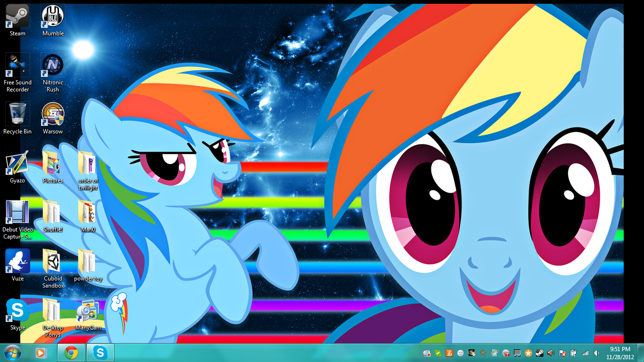Click the power plug tray icon
The height and width of the screenshot is (362, 644).
click(574, 353)
